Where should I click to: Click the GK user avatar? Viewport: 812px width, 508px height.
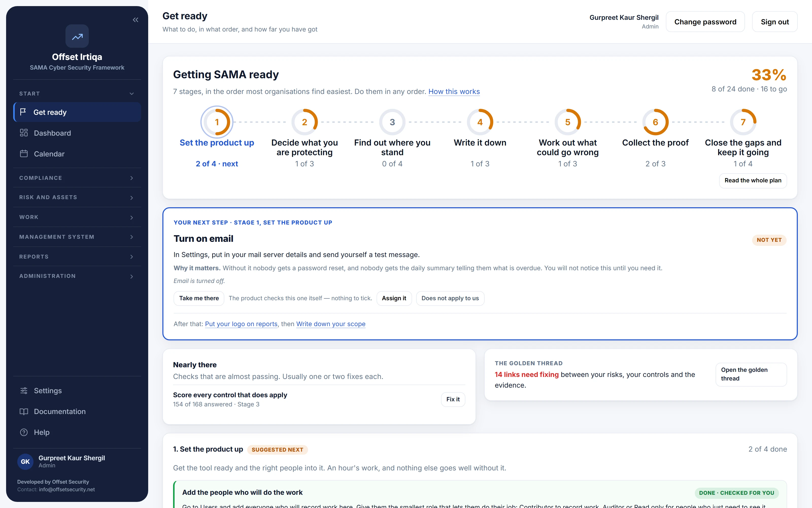click(25, 461)
